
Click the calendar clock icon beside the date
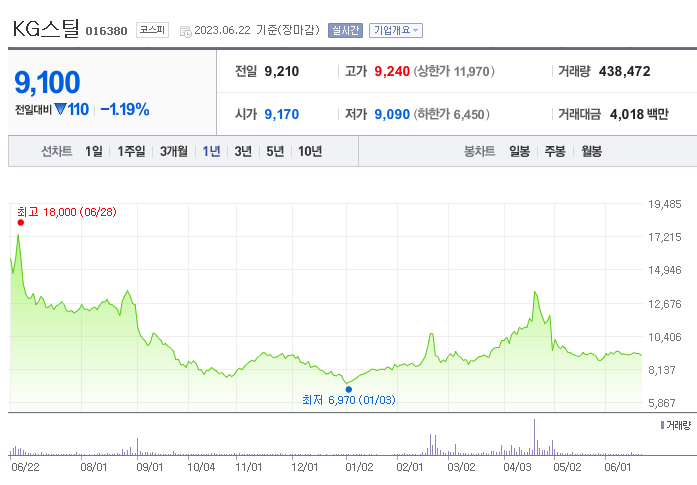tap(185, 31)
